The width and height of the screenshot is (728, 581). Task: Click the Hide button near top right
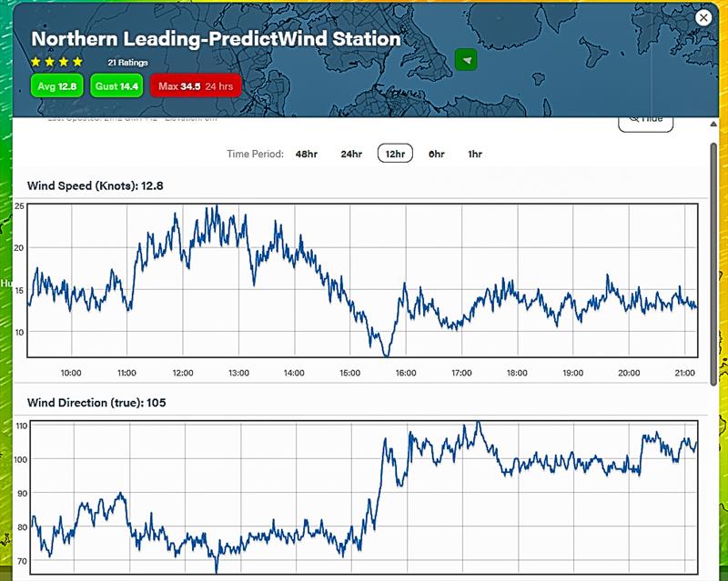coord(646,124)
